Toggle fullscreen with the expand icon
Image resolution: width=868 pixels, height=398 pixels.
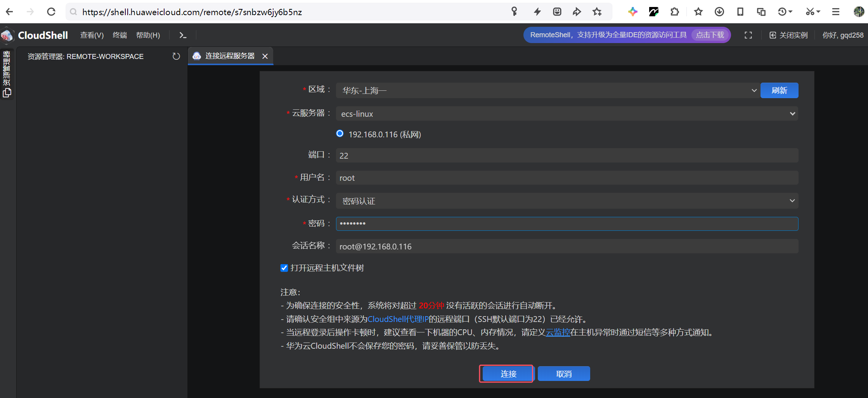(x=748, y=35)
